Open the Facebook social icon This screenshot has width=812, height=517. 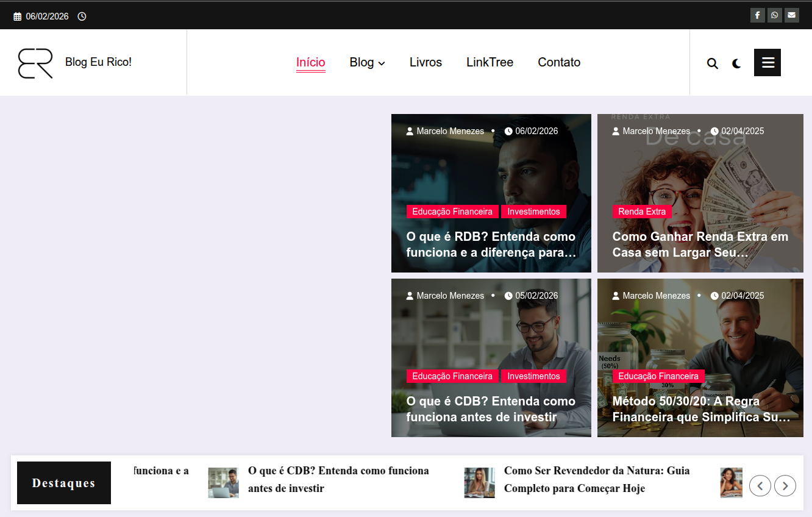point(757,15)
